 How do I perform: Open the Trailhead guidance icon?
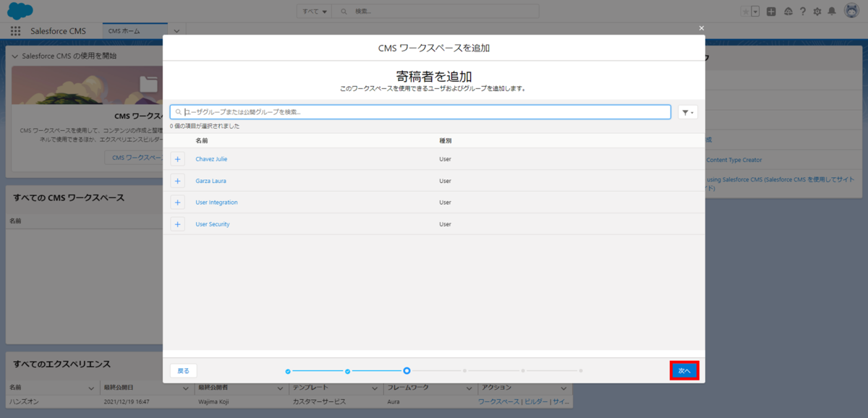[x=788, y=12]
